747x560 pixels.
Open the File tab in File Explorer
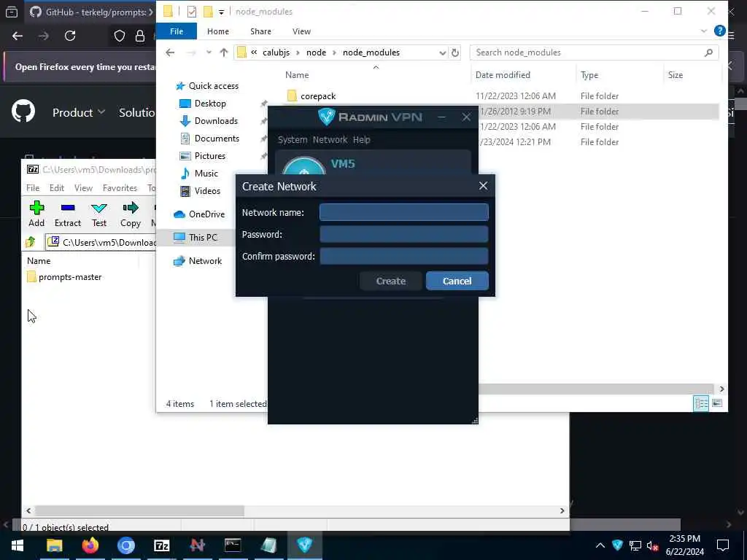(x=177, y=31)
